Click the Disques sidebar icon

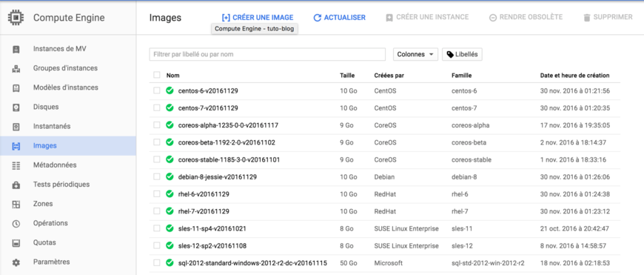[x=16, y=107]
